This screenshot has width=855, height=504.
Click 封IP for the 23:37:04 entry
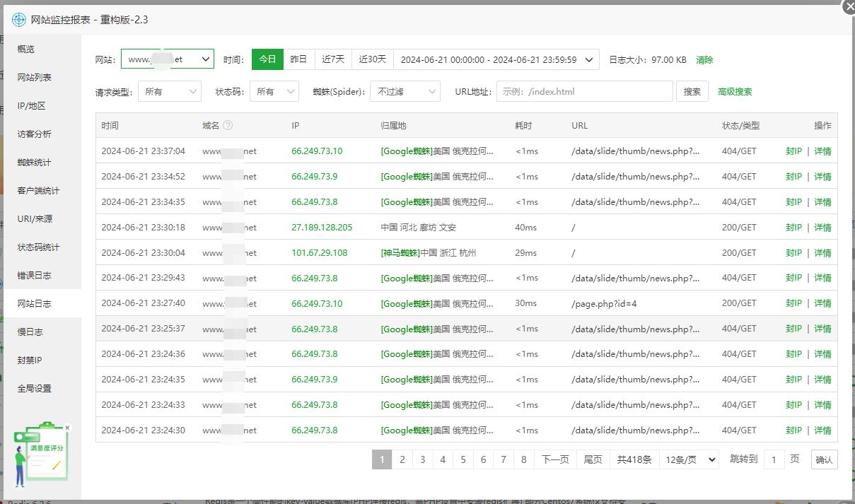[793, 151]
